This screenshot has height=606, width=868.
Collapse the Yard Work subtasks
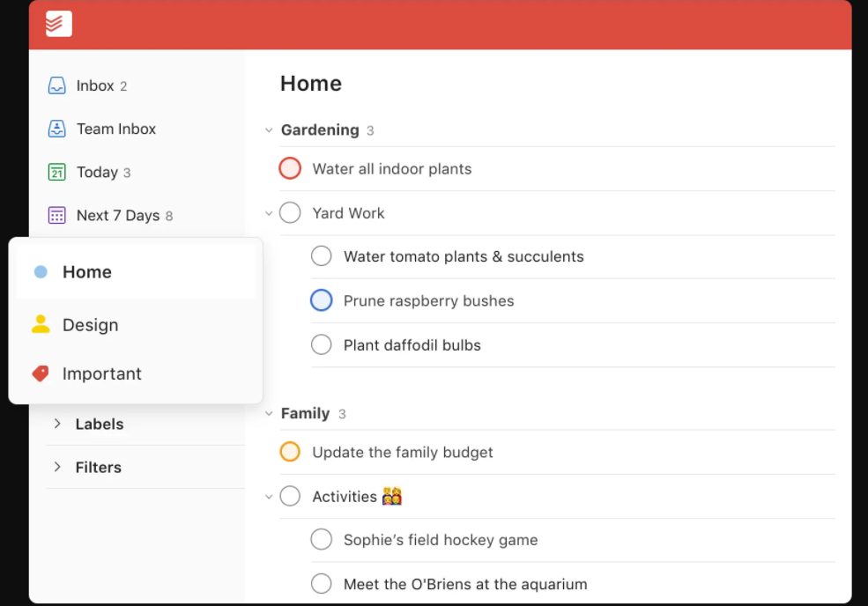(269, 213)
